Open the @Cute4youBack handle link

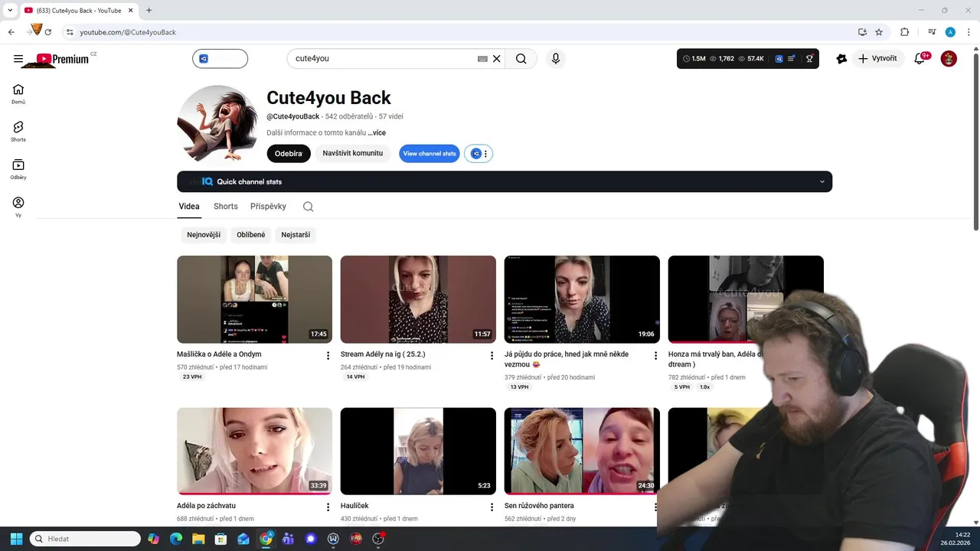coord(293,117)
